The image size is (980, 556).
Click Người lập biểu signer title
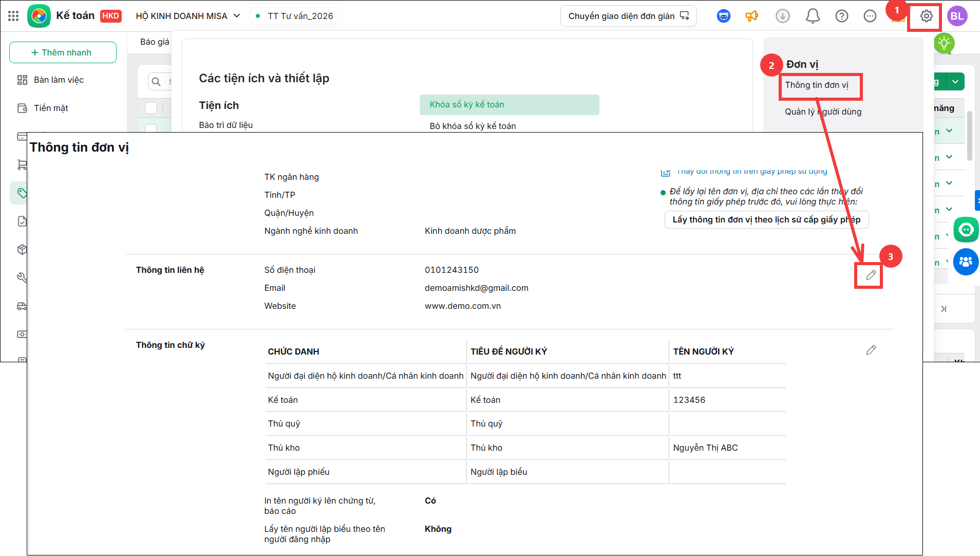(499, 472)
